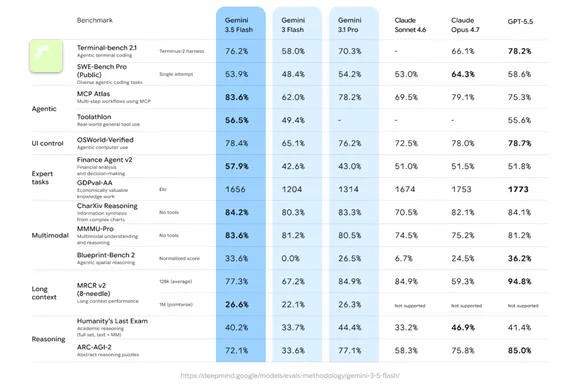Click the Long context category label
The width and height of the screenshot is (585, 385).
click(x=44, y=293)
